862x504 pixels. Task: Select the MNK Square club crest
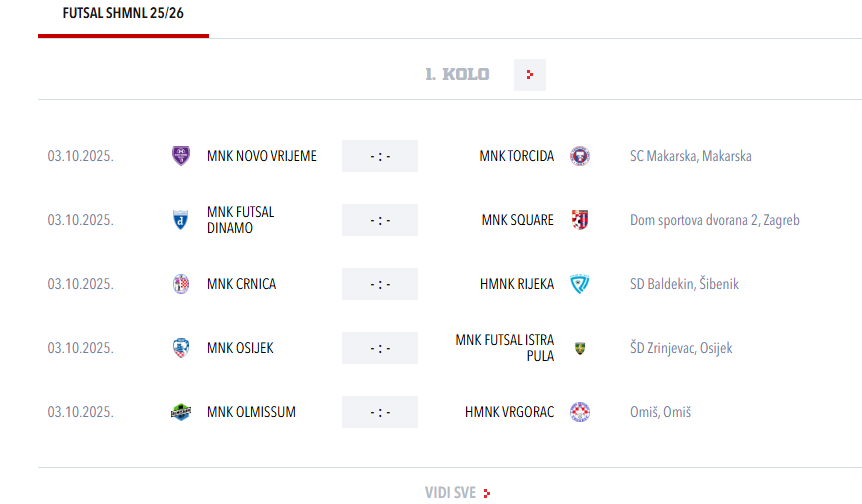[x=579, y=220]
